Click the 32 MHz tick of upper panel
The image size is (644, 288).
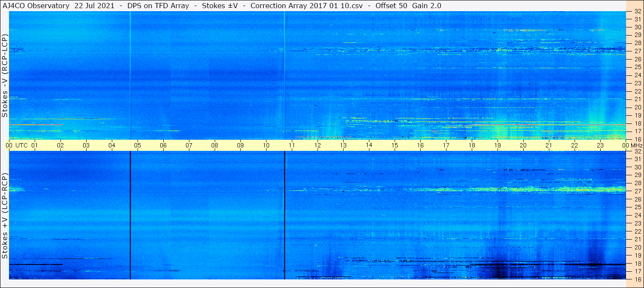pos(638,12)
